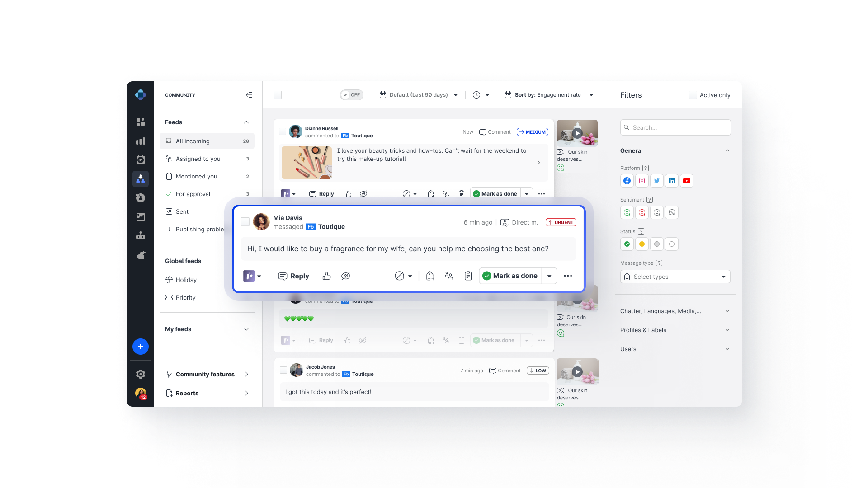Check the Active only checkbox

(693, 95)
